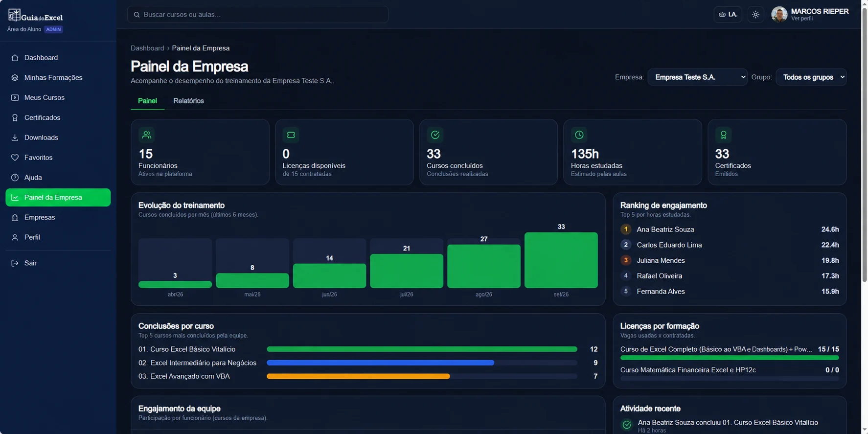Click the Downloads arrow icon in sidebar
Viewport: 868px width, 434px height.
tap(15, 138)
